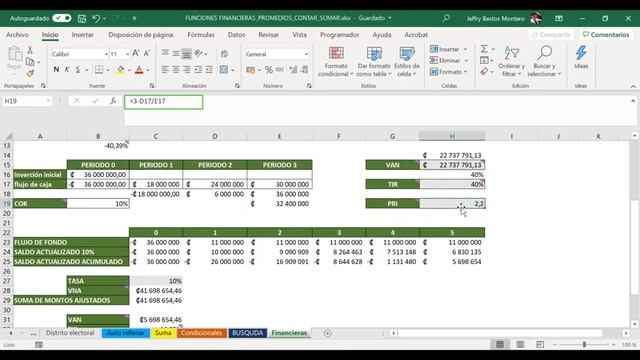Click the wrap text icon
This screenshot has height=360, width=640.
tap(224, 54)
